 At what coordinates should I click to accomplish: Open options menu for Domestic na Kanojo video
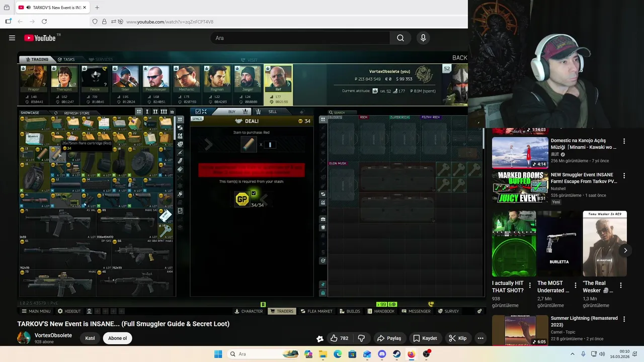(x=624, y=141)
